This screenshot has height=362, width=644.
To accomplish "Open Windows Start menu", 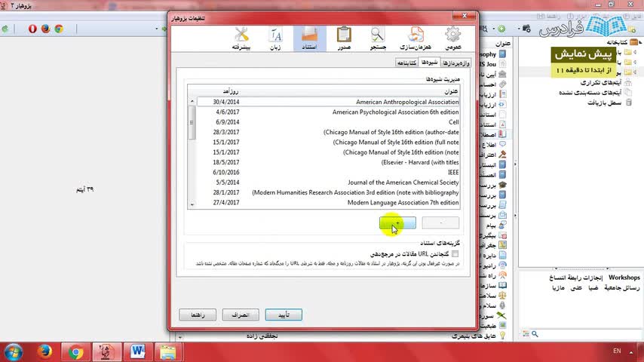I will pyautogui.click(x=13, y=352).
